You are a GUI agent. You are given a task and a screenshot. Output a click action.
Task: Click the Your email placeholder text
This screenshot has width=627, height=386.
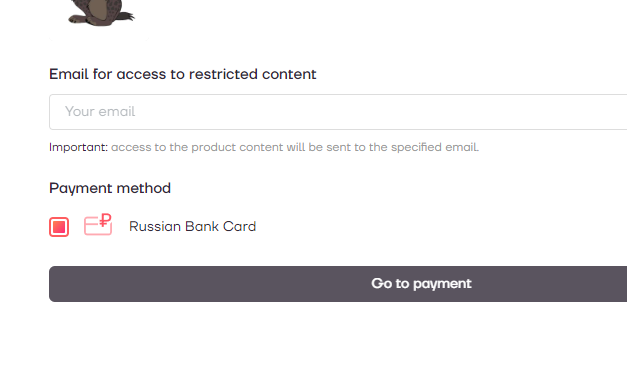pos(100,111)
